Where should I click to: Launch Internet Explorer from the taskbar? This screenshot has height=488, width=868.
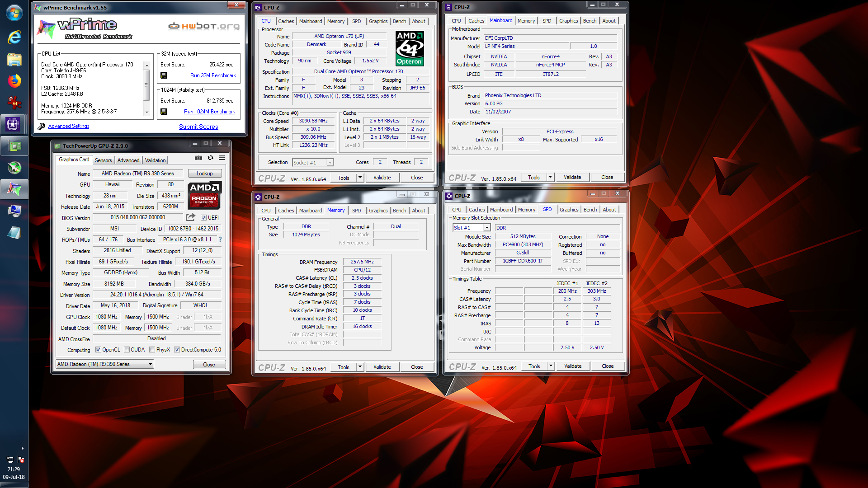[14, 37]
